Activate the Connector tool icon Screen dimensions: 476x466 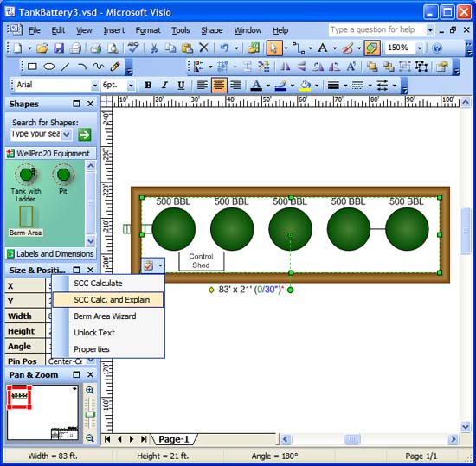point(299,48)
